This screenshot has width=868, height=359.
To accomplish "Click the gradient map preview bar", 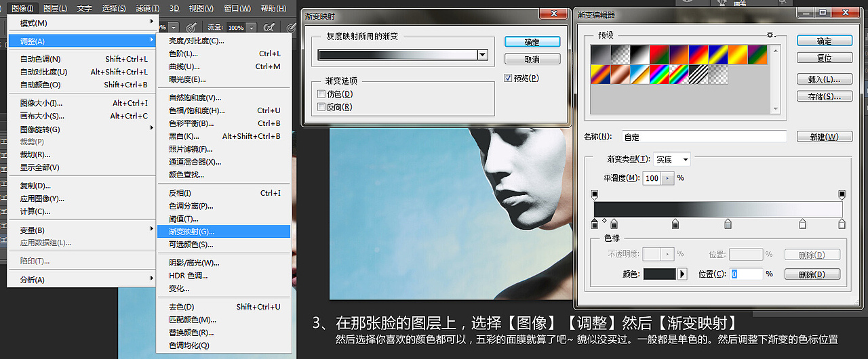I will [x=397, y=55].
